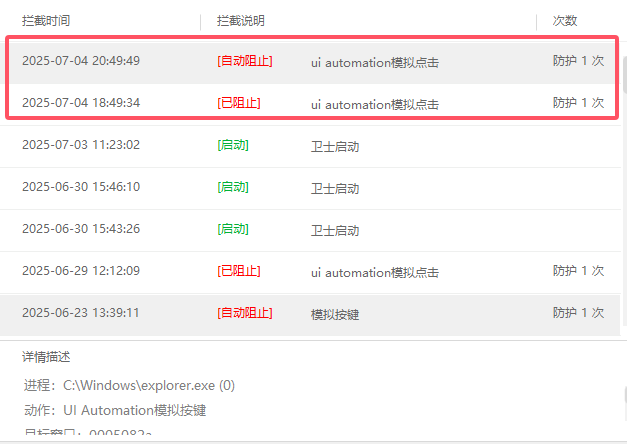Click the 详情描述 section heading
This screenshot has height=444, width=627.
(46, 357)
